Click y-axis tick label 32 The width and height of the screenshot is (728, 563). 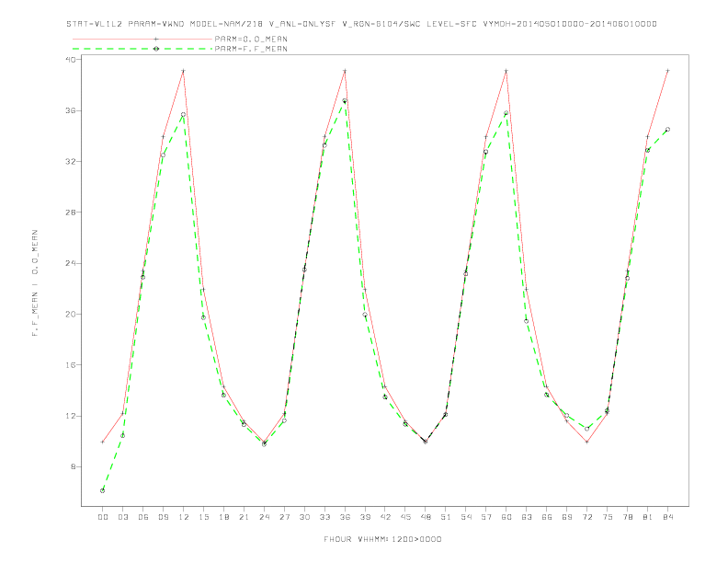point(72,162)
